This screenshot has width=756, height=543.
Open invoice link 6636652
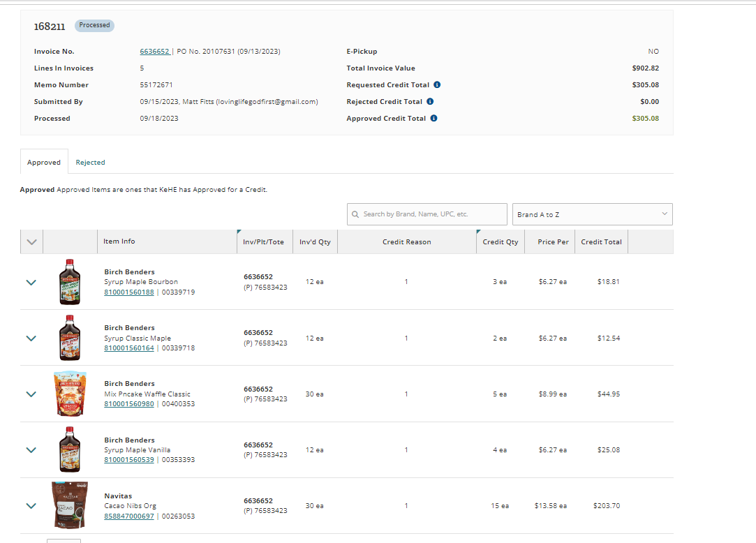tap(155, 51)
